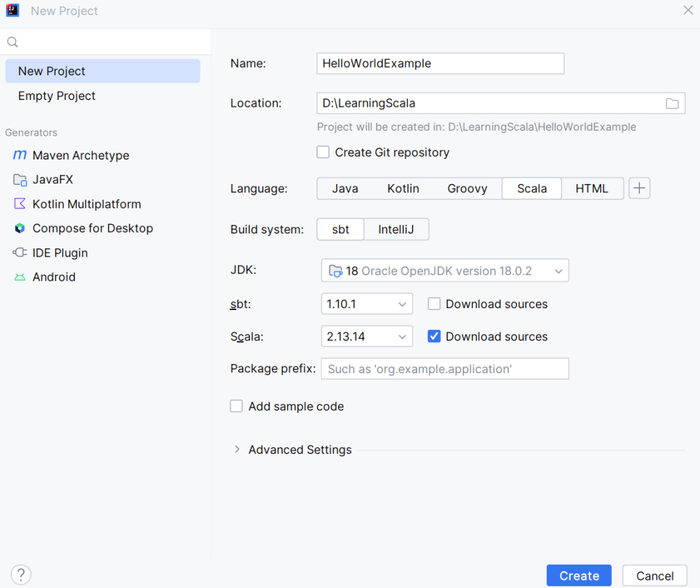Select IDE Plugin generator
Image resolution: width=700 pixels, height=588 pixels.
pyautogui.click(x=60, y=253)
